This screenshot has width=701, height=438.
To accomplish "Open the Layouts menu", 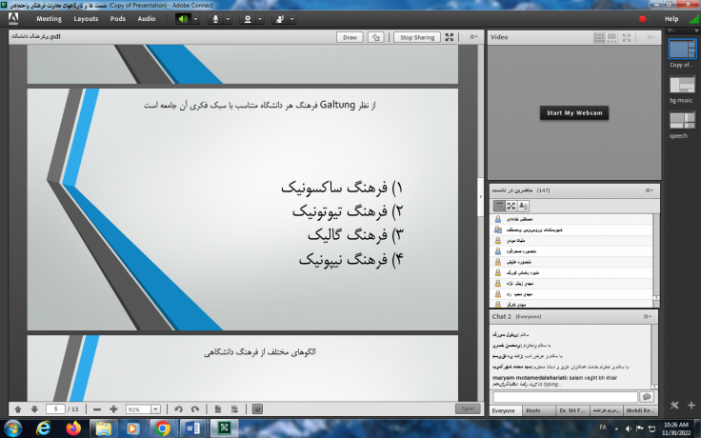I will pos(85,19).
